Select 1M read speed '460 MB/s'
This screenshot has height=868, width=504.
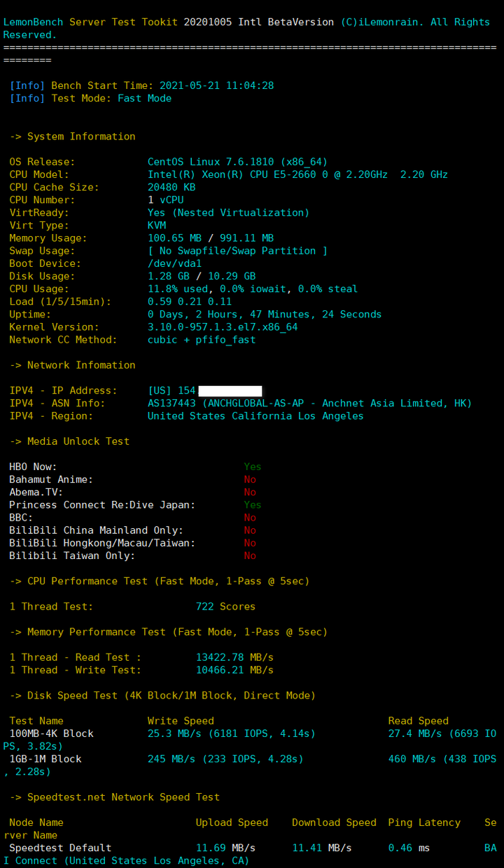(412, 759)
